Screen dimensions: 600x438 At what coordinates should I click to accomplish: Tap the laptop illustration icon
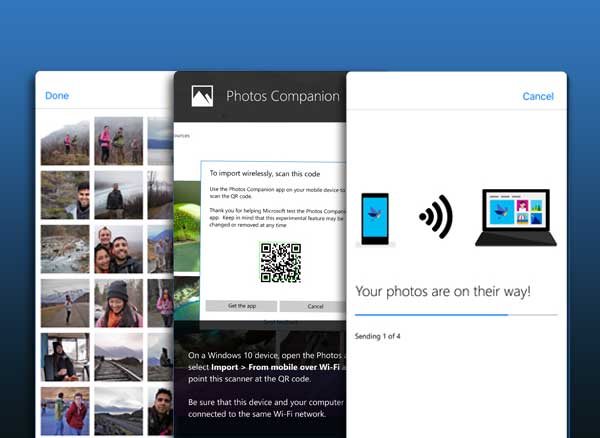click(516, 217)
